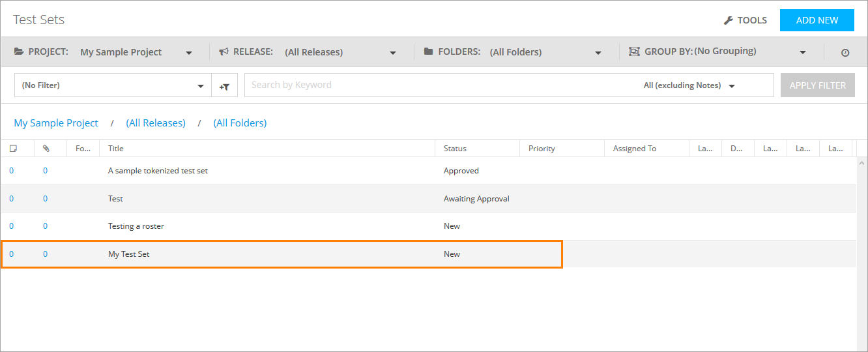Click the group by icon

tap(633, 51)
